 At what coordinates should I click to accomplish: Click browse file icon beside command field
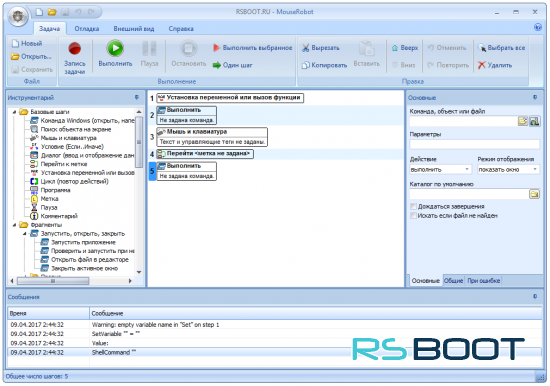point(523,121)
